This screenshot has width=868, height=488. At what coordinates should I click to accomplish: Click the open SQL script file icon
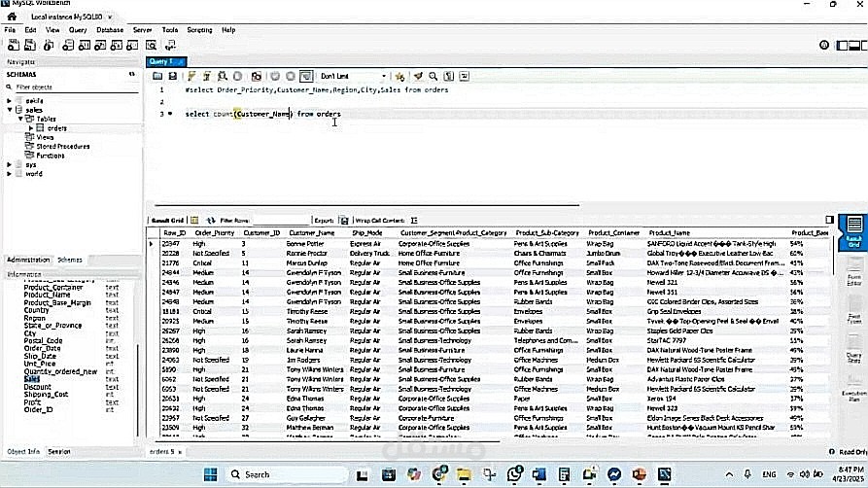30,46
